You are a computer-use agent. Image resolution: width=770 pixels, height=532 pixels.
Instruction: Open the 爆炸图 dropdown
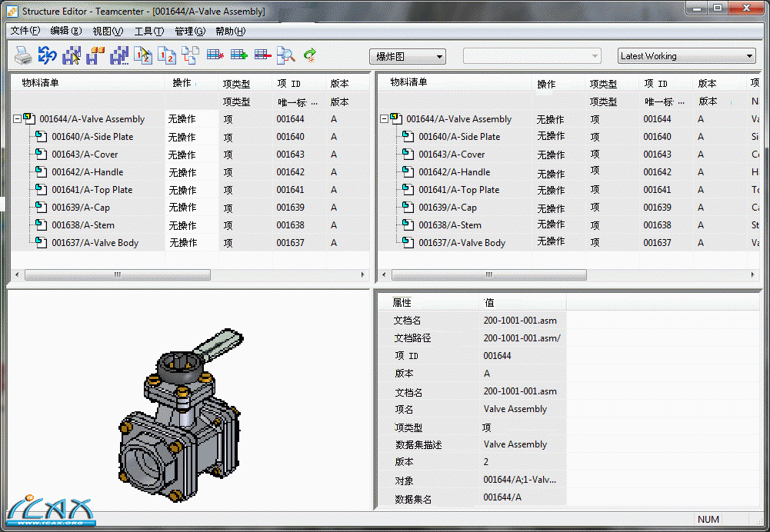(408, 56)
